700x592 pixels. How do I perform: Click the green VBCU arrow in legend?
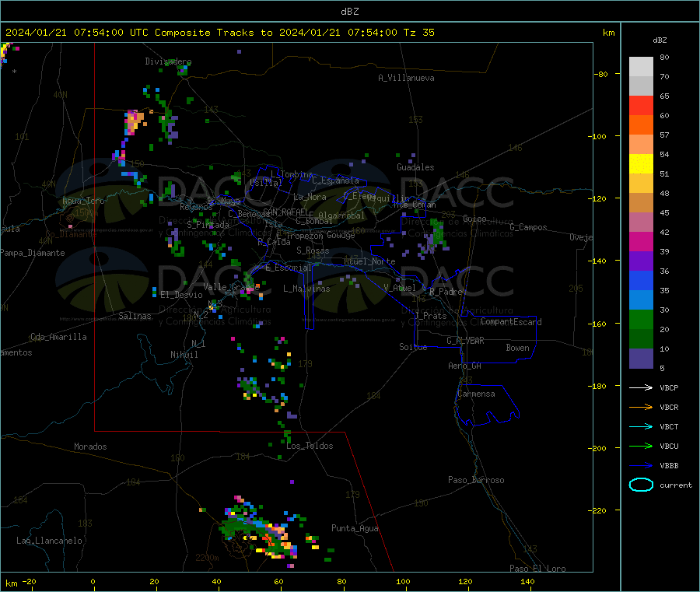click(641, 446)
